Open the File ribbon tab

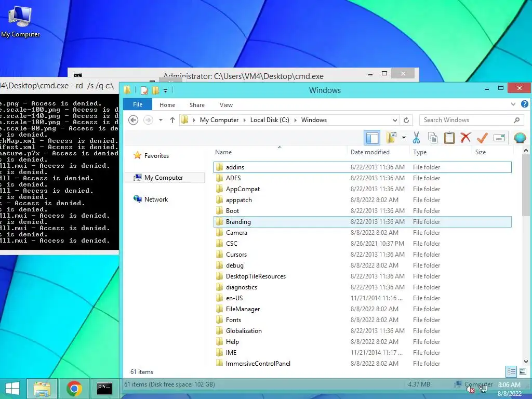137,104
